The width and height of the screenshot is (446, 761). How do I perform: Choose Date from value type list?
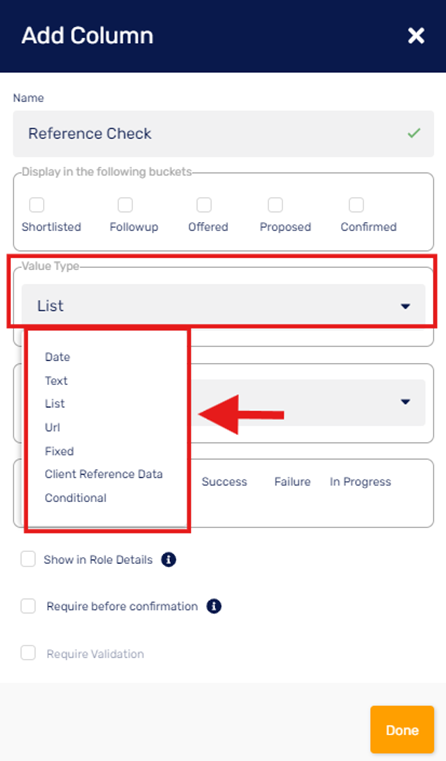tap(57, 357)
